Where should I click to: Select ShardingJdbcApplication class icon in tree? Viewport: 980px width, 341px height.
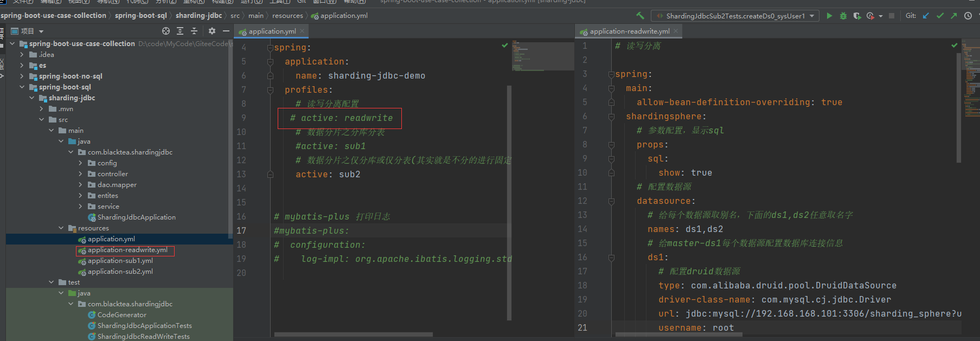[x=92, y=217]
